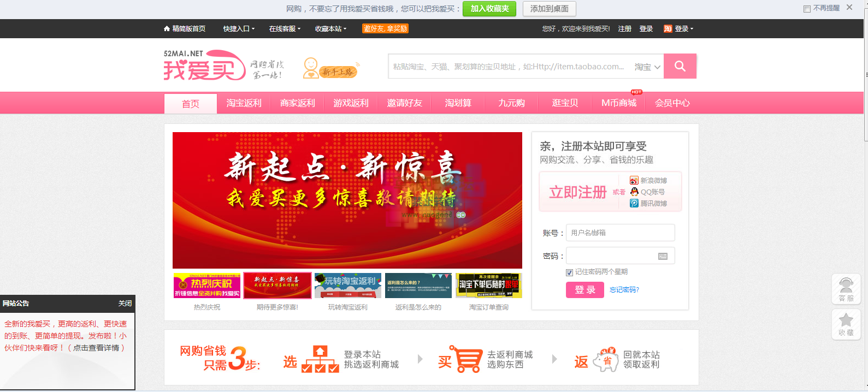
Task: Open customer service 客服 side widget
Action: click(x=846, y=289)
